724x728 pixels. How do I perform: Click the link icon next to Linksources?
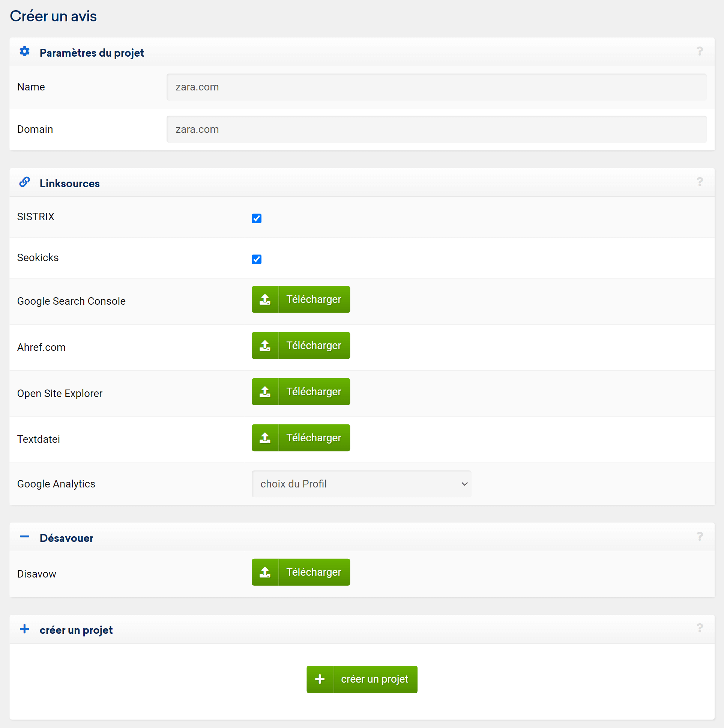click(24, 182)
